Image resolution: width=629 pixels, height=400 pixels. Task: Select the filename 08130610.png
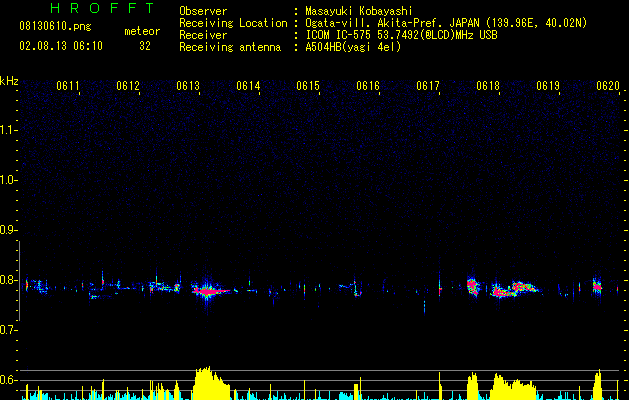tap(55, 27)
